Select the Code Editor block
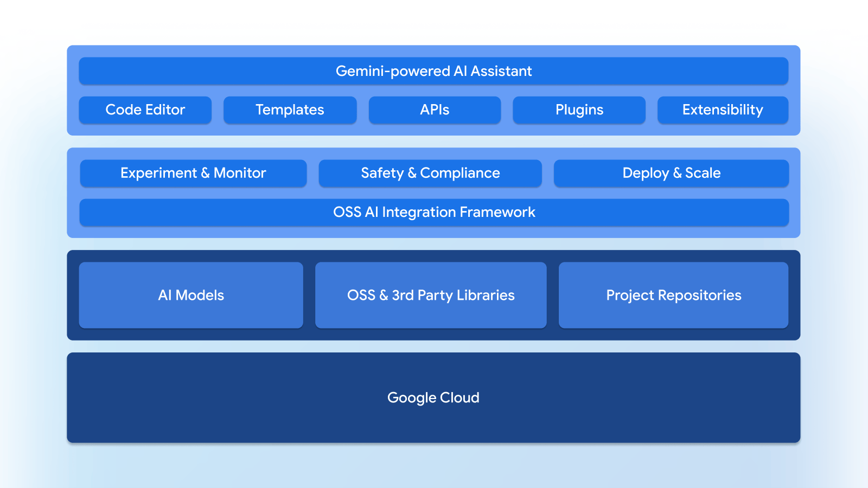This screenshot has width=868, height=488. (x=145, y=110)
